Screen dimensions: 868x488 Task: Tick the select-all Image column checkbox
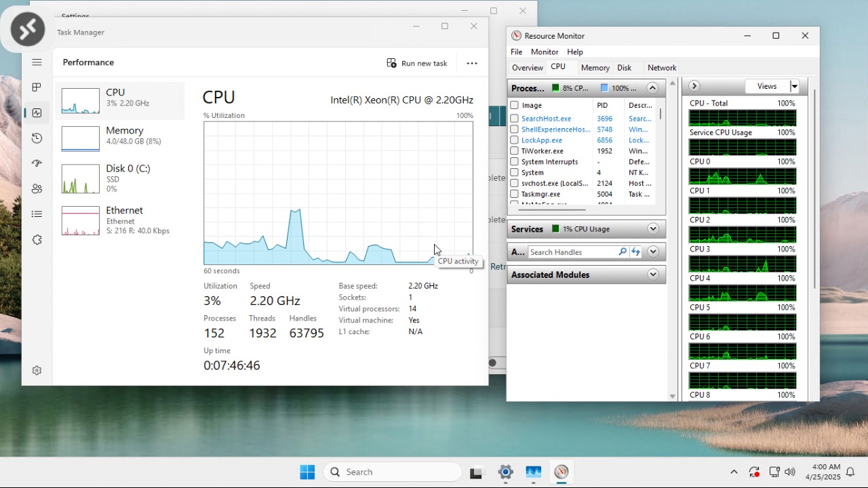pyautogui.click(x=515, y=105)
